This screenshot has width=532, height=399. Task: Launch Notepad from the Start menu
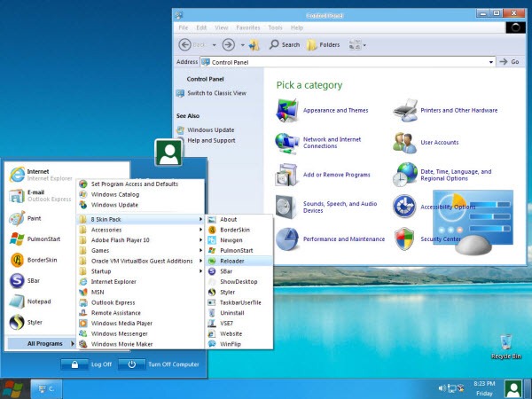coord(30,301)
